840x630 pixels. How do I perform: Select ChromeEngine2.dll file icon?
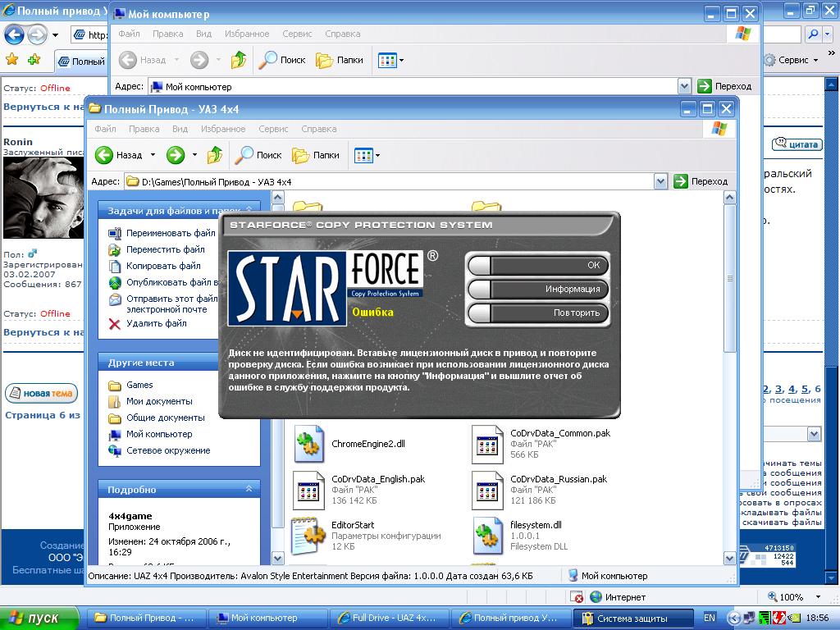[308, 444]
